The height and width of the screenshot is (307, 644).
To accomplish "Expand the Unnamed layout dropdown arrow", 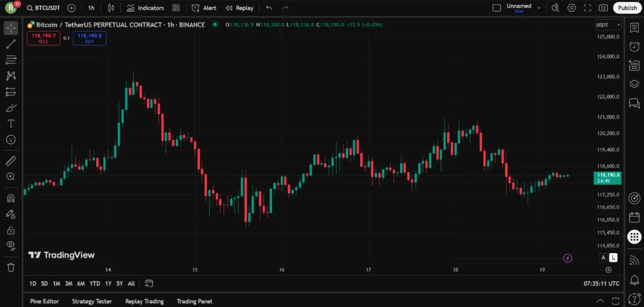I will point(539,8).
